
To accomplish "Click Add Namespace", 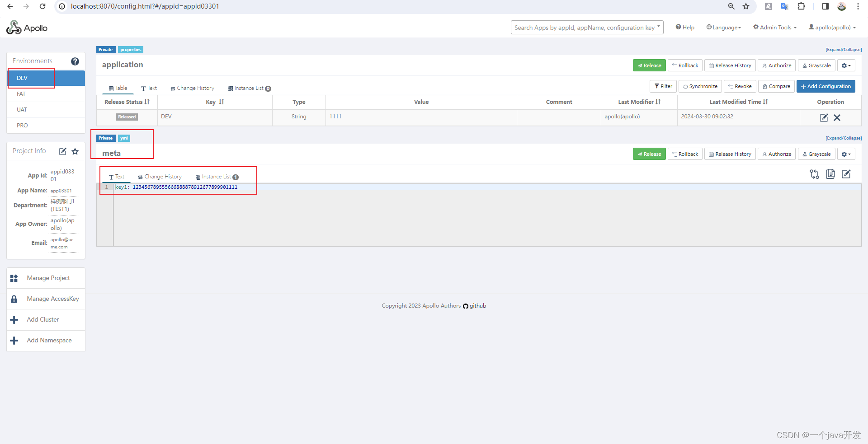I will pyautogui.click(x=46, y=341).
